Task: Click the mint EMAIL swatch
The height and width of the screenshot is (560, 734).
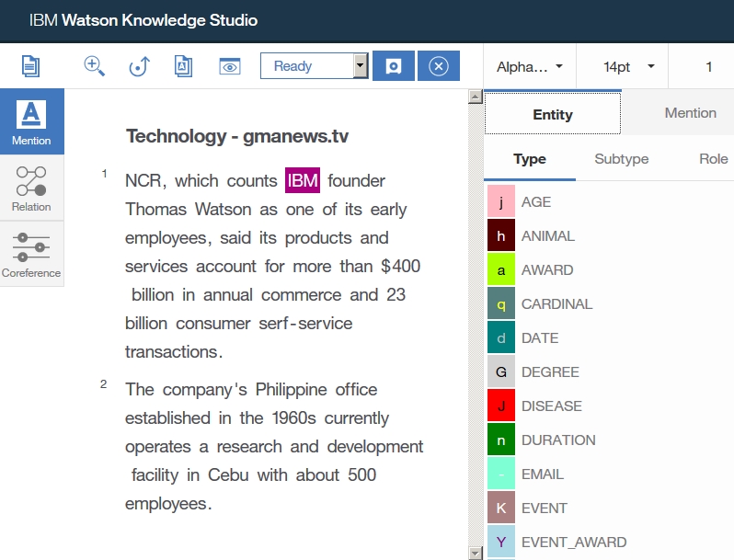Action: (x=501, y=474)
